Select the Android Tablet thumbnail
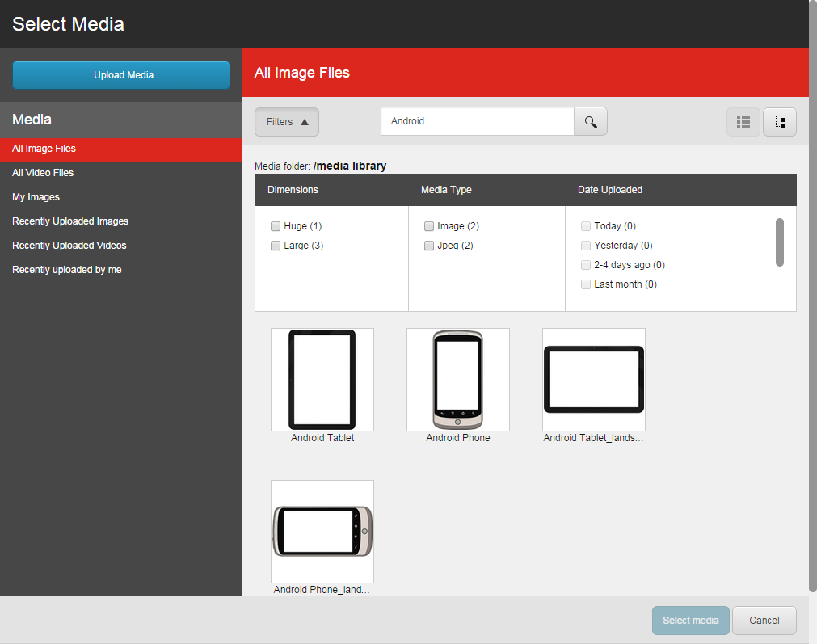Viewport: 817px width, 644px height. [x=322, y=379]
